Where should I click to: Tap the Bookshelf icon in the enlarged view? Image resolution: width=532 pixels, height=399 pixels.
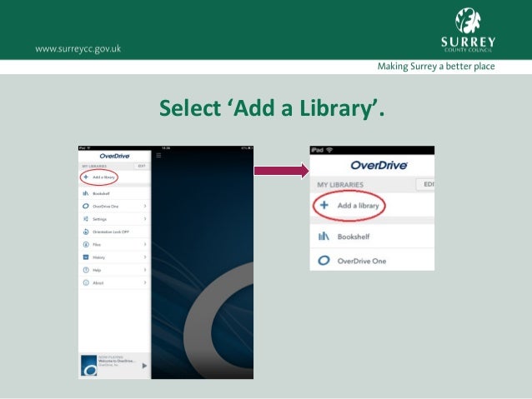[324, 236]
